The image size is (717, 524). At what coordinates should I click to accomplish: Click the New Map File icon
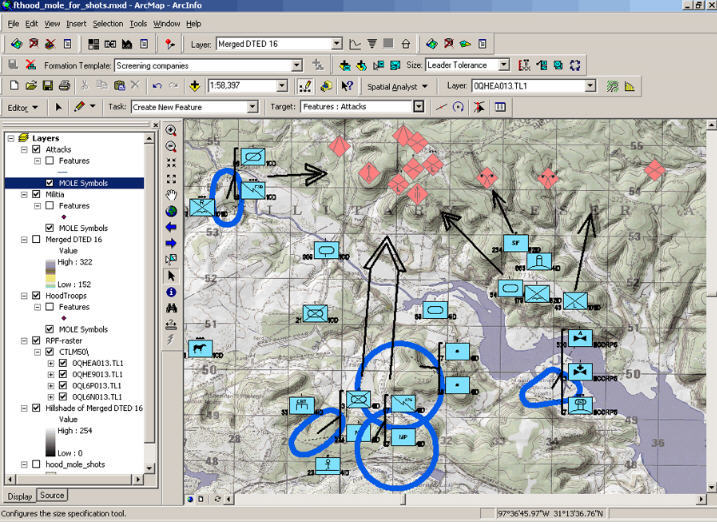(x=14, y=86)
